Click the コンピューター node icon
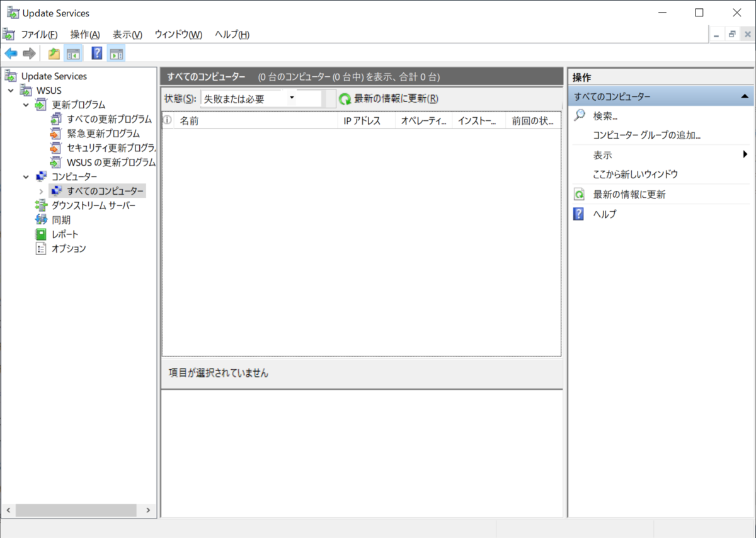 (41, 176)
